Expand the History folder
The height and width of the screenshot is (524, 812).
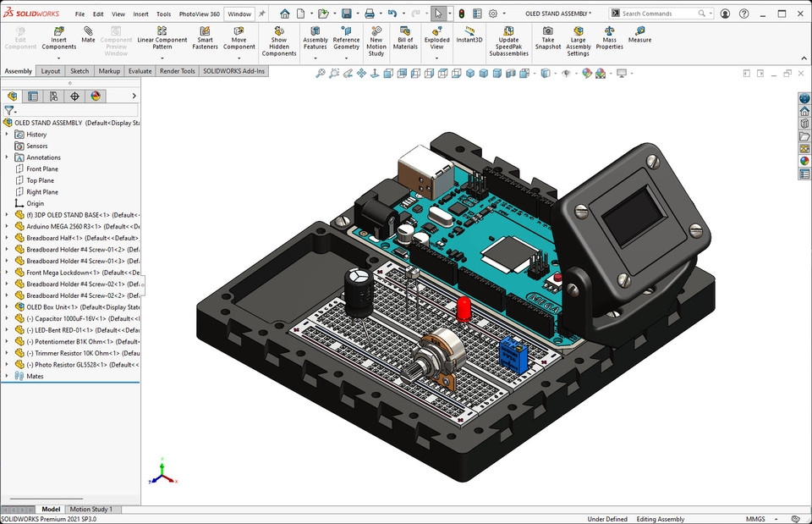pos(8,134)
